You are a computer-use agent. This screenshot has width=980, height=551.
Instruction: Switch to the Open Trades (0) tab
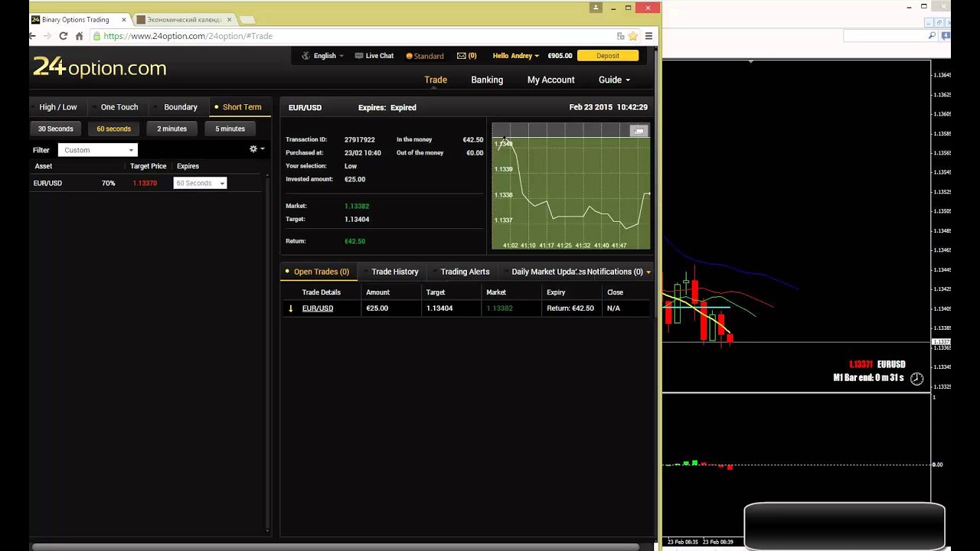[x=317, y=272]
